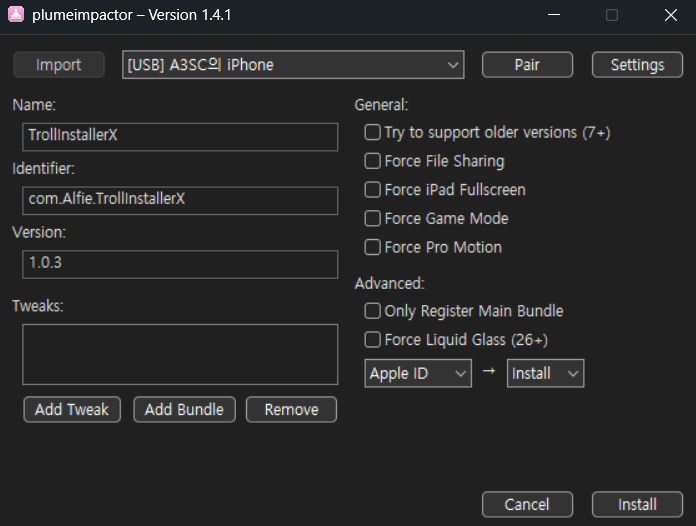Open the USB iPhone device dropdown

tap(293, 65)
